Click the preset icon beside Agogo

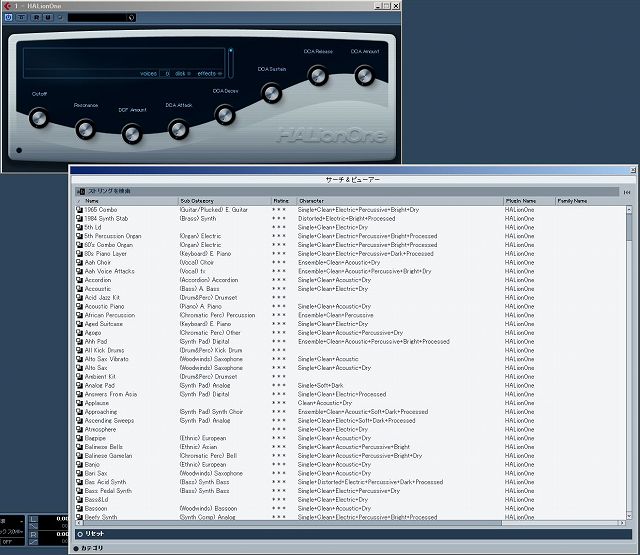80,333
